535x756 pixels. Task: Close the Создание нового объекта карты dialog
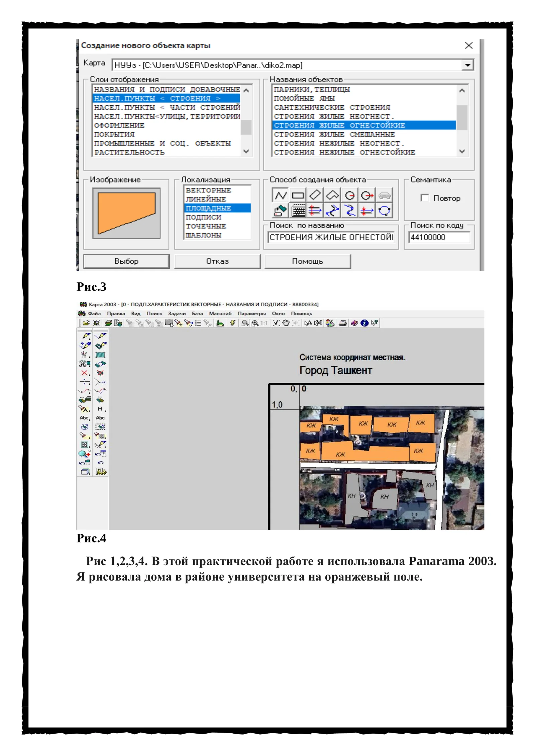[x=468, y=45]
